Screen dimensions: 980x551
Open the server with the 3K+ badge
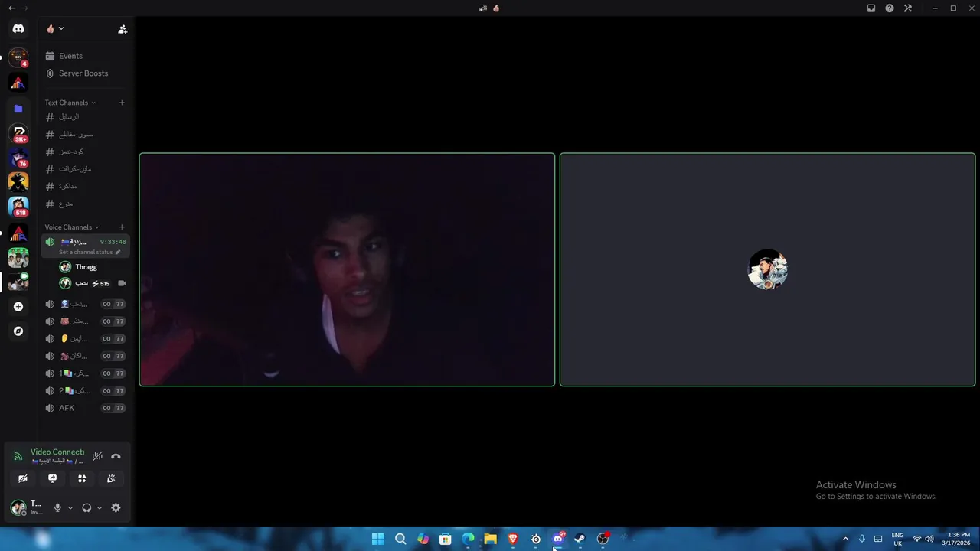18,133
